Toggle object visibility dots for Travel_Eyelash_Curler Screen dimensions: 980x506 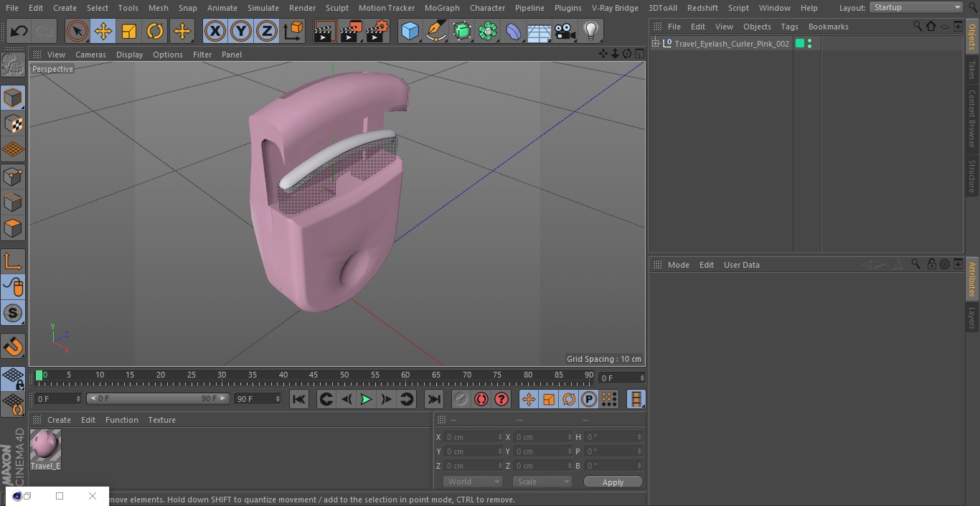point(810,44)
